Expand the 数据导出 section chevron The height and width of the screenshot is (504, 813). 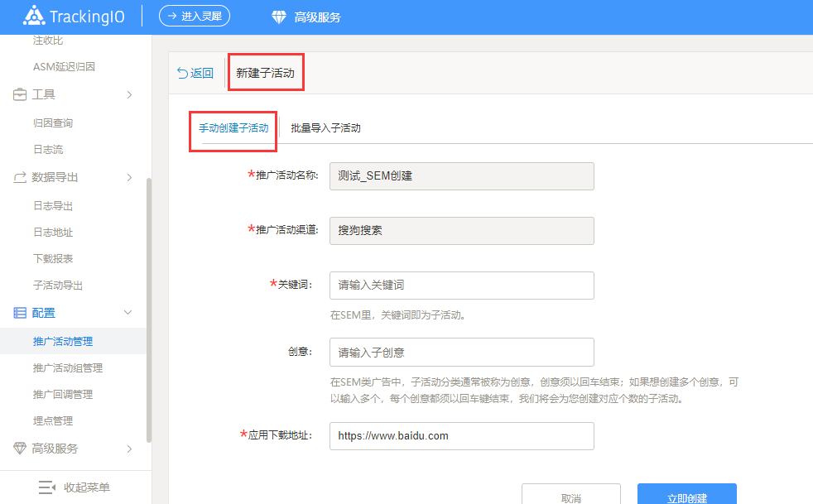128,177
